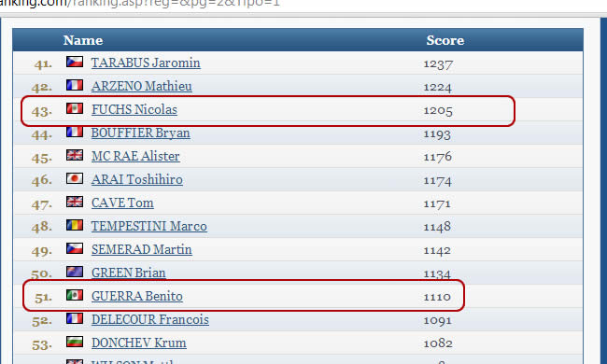Select score value 1142
Image resolution: width=607 pixels, height=364 pixels.
point(437,250)
